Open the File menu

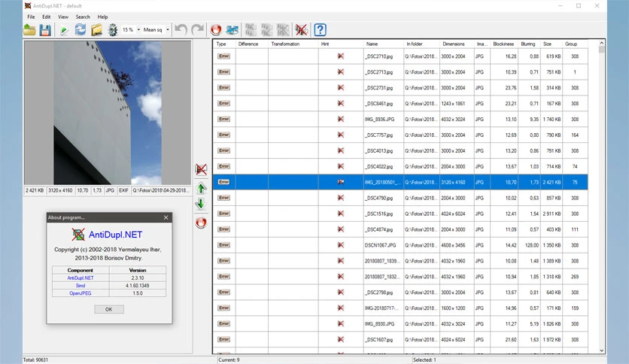point(31,17)
